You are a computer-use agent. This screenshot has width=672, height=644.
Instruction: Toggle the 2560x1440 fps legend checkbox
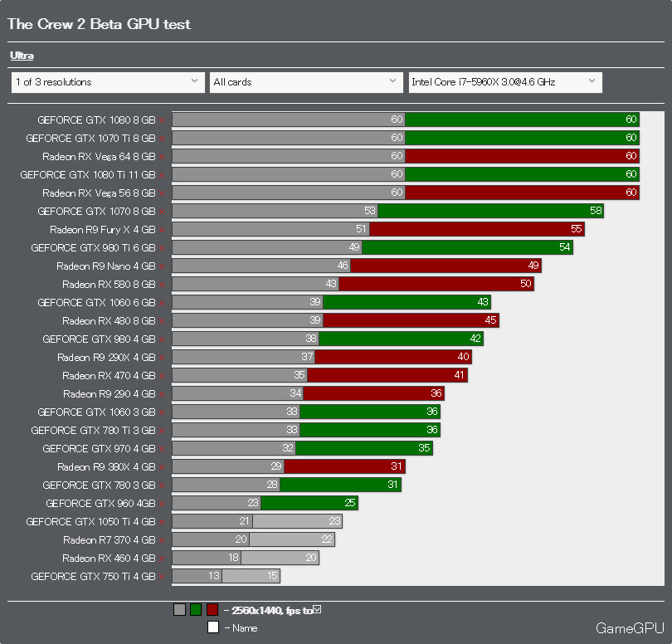click(317, 609)
